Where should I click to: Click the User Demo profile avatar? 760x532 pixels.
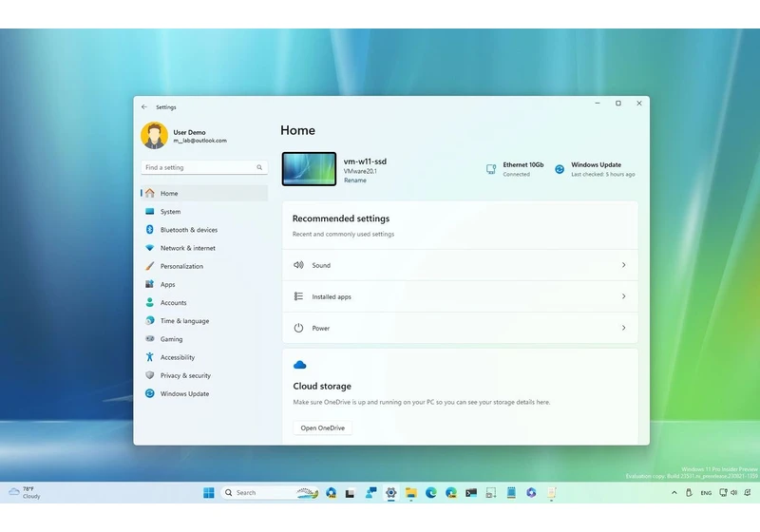click(154, 135)
